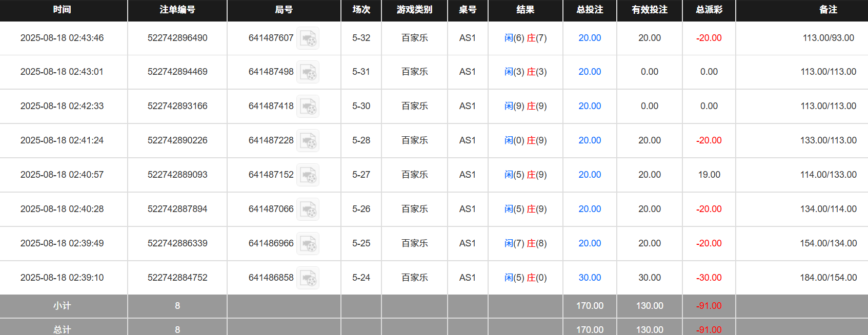View replay video for round 641487066
868x335 pixels.
pyautogui.click(x=308, y=210)
